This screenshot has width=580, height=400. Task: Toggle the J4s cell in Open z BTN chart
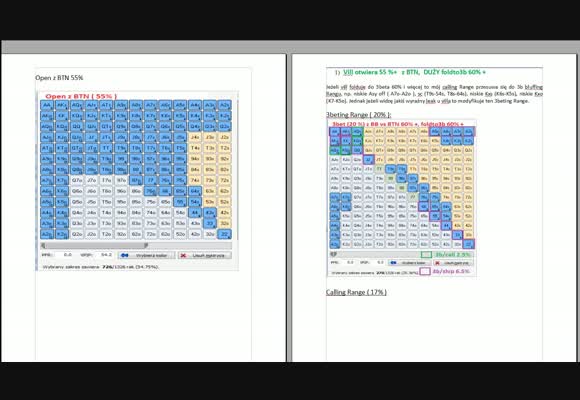[x=195, y=137]
